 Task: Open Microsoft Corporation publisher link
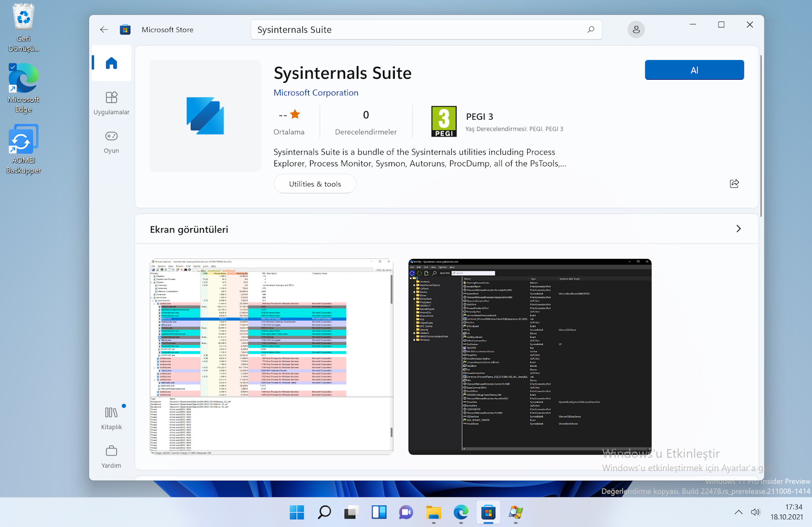pyautogui.click(x=316, y=92)
